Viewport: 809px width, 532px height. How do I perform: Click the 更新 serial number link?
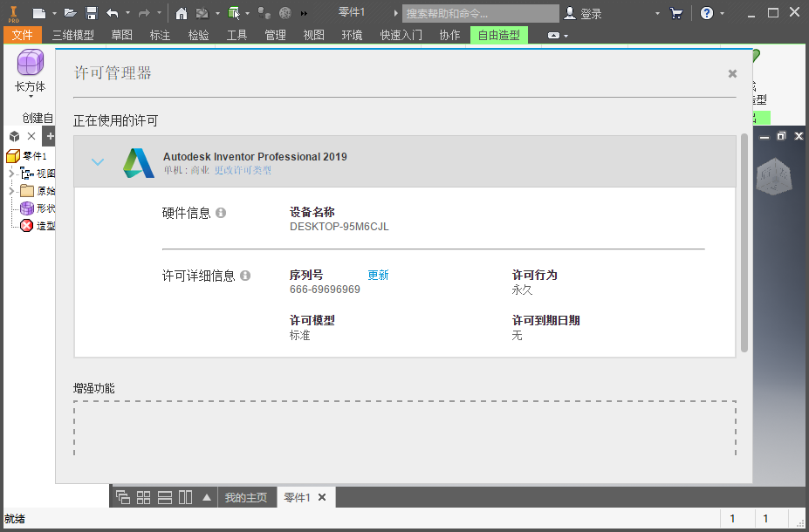pyautogui.click(x=378, y=275)
